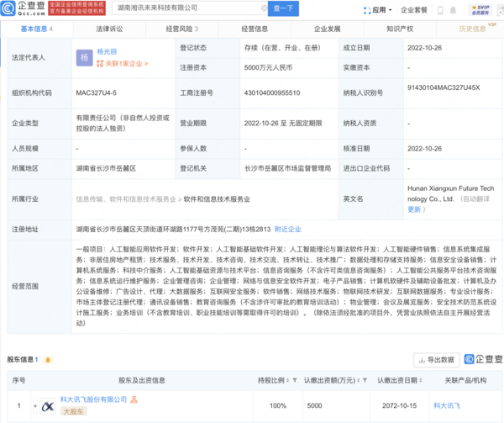Open the 历史信息 VIP tab

472,29
